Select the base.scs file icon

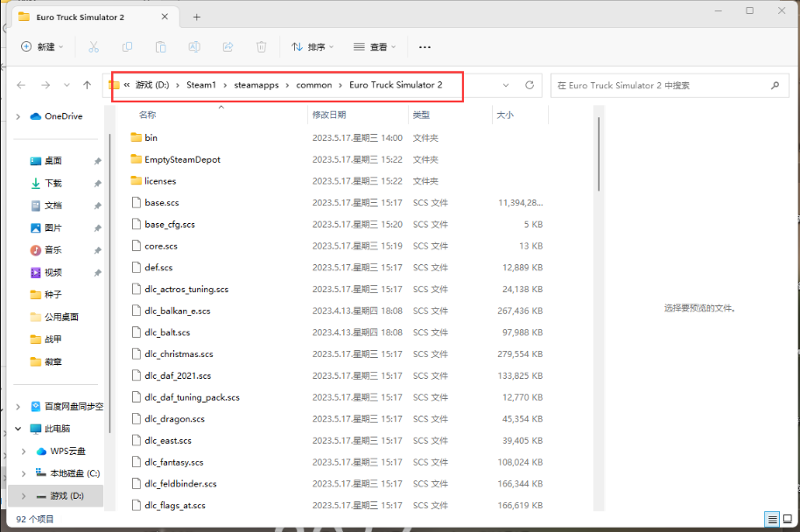tap(137, 202)
